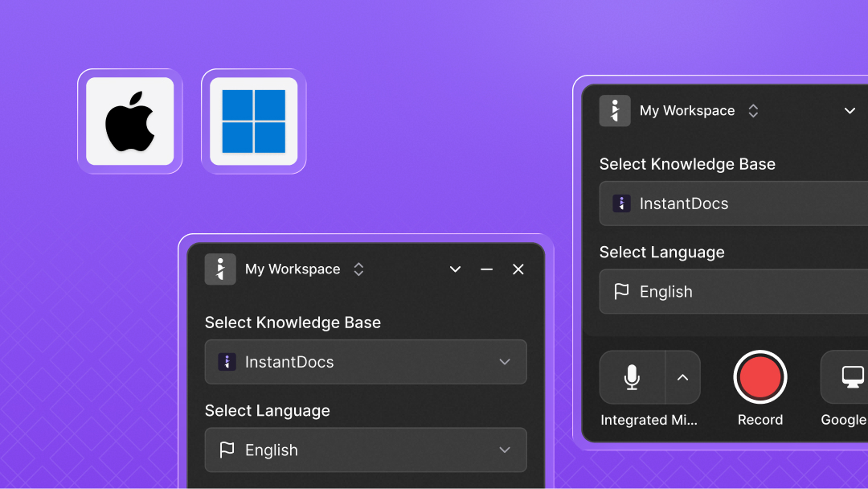Viewport: 868px width, 489px height.
Task: Expand the microphone options arrow
Action: [683, 377]
